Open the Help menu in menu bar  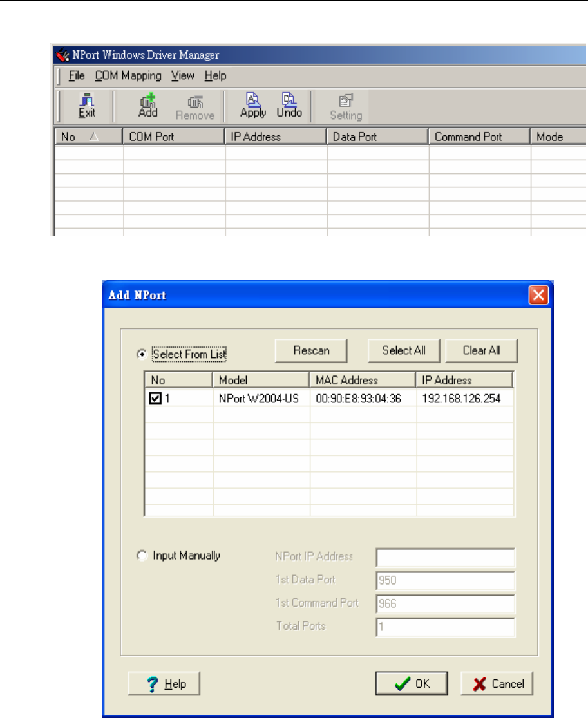tap(215, 75)
